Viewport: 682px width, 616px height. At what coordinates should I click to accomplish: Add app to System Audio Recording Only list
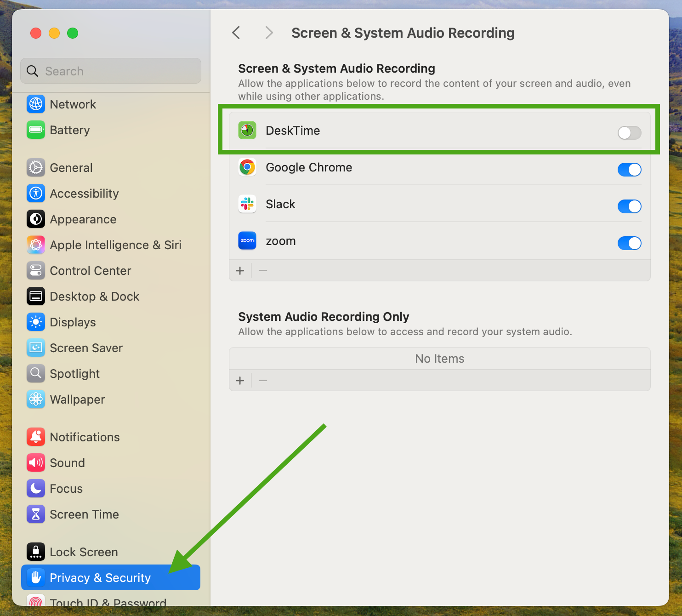coord(240,381)
